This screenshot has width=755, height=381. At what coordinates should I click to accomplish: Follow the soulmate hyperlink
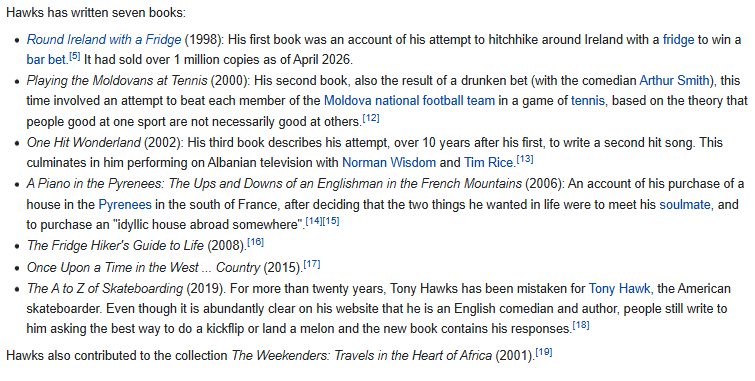(685, 205)
